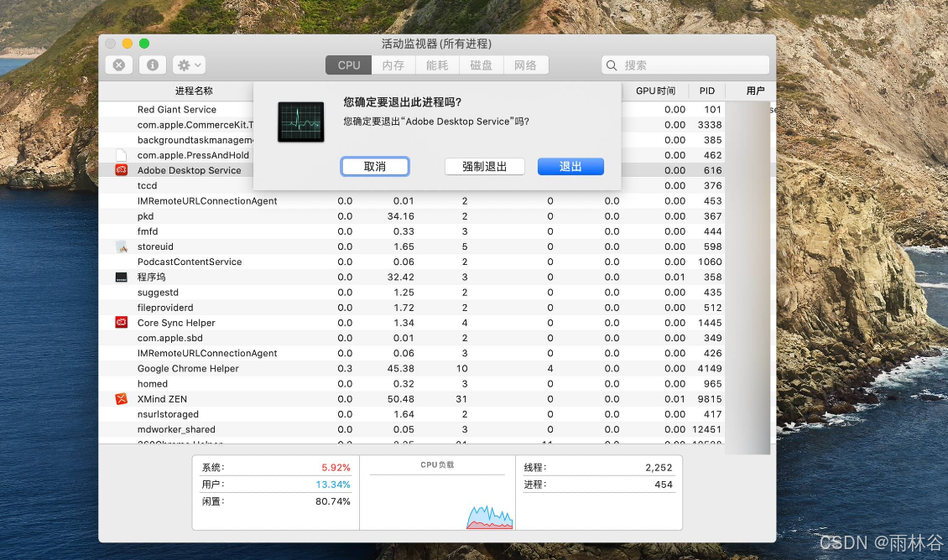Click the Activity Monitor icon in dialog

pos(300,122)
